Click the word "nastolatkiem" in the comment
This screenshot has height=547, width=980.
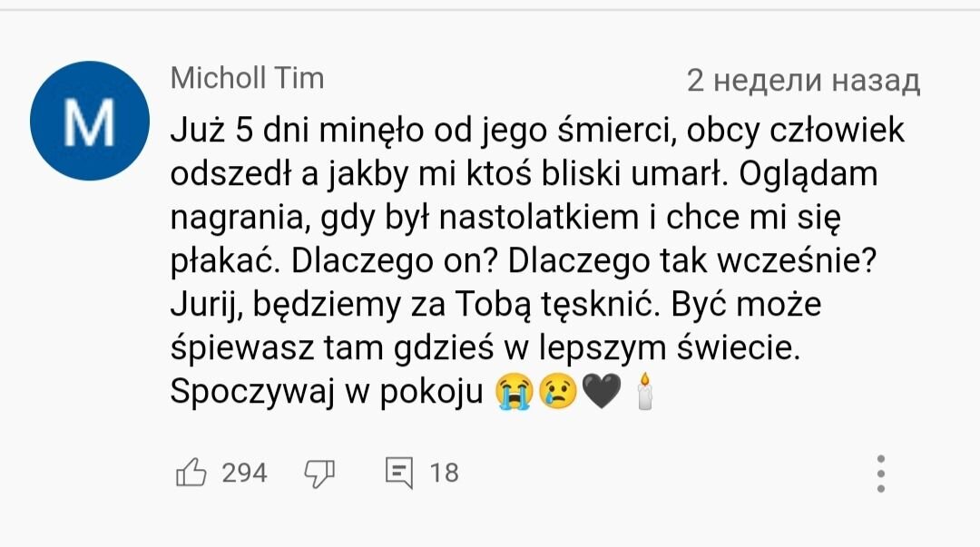[539, 217]
